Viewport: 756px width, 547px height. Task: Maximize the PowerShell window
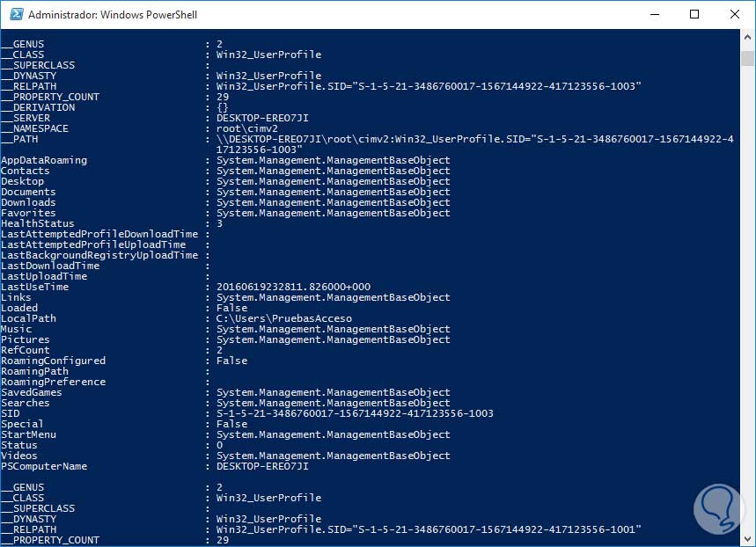click(x=694, y=15)
